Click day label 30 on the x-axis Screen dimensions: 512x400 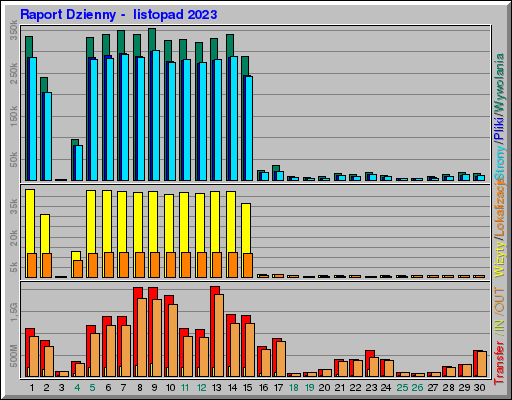479,388
